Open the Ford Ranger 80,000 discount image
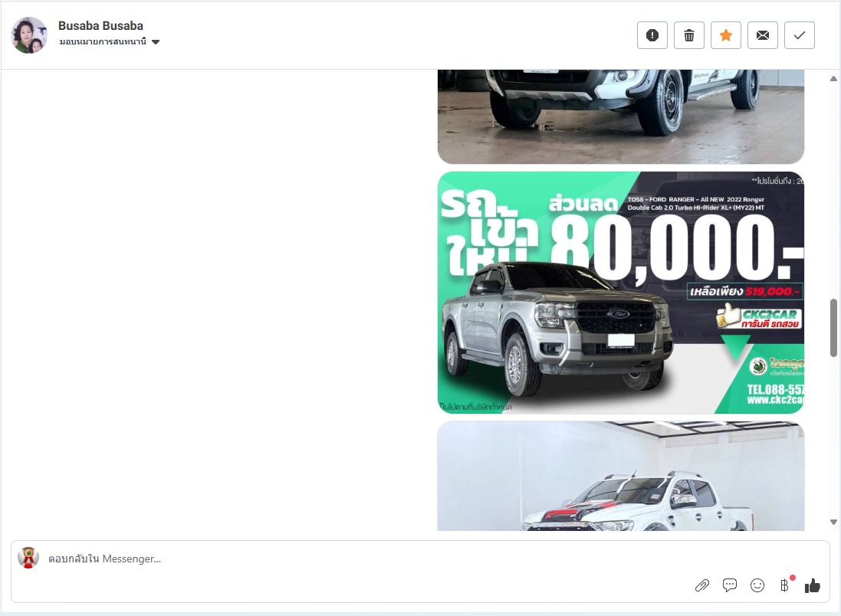 click(620, 293)
